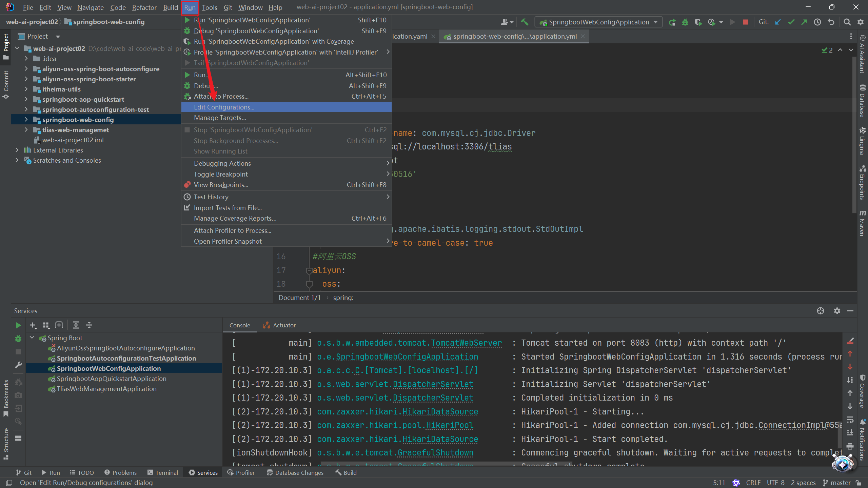Image resolution: width=868 pixels, height=488 pixels.
Task: Click Git Update Project arrow icon
Action: click(x=778, y=22)
